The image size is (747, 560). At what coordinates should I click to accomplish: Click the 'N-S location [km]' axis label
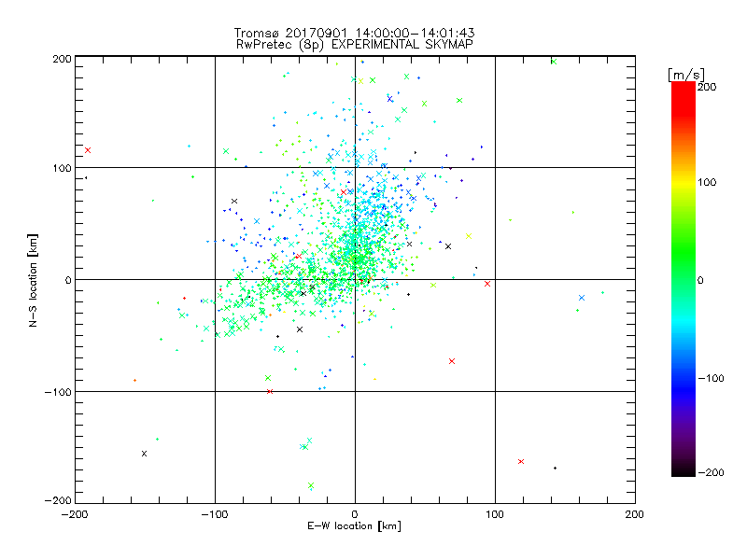point(33,280)
